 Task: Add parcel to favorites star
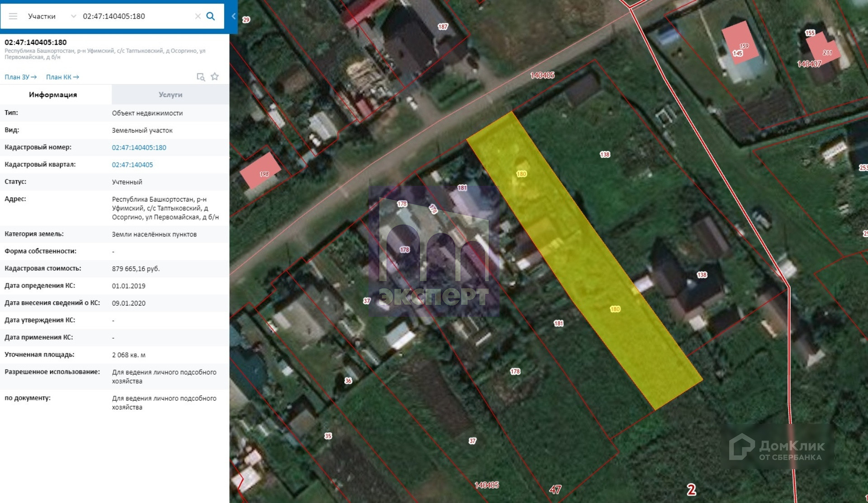pos(215,77)
